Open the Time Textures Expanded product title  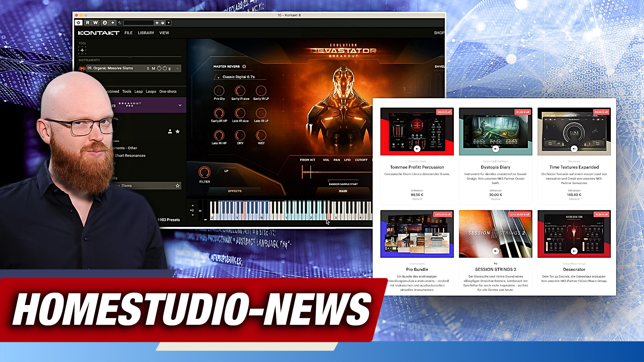pyautogui.click(x=574, y=167)
